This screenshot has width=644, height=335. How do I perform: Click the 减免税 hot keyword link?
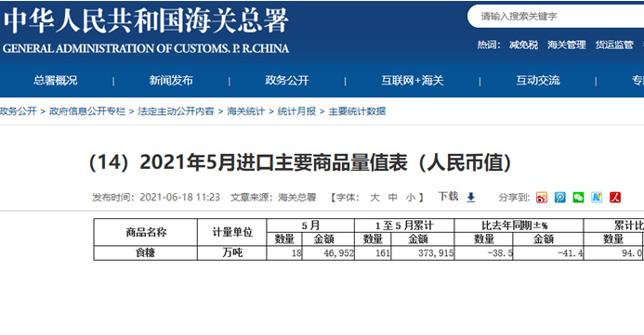coord(524,45)
